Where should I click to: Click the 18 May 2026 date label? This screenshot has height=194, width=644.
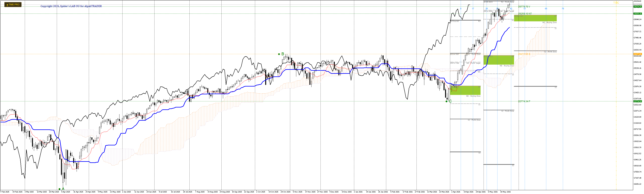coord(505,192)
